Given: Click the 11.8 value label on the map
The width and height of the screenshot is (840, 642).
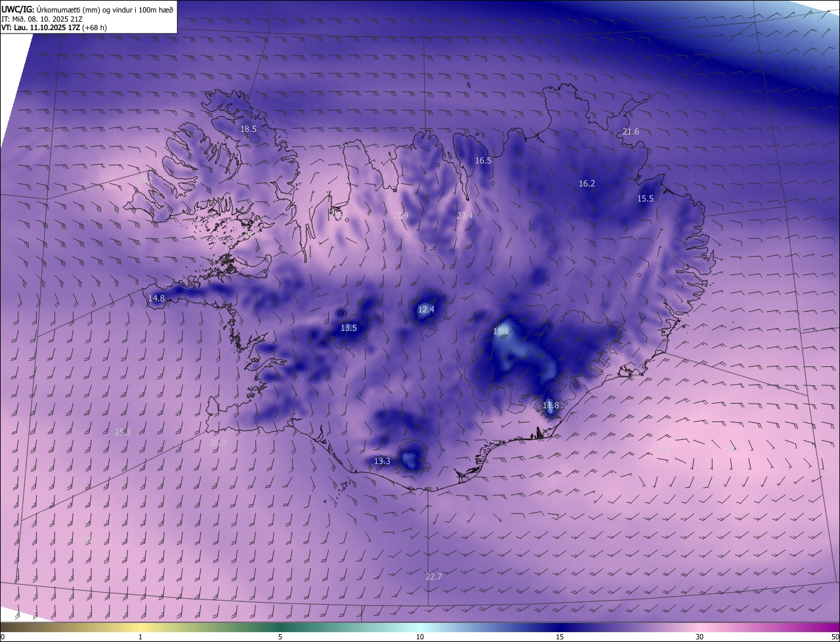Looking at the screenshot, I should point(551,405).
